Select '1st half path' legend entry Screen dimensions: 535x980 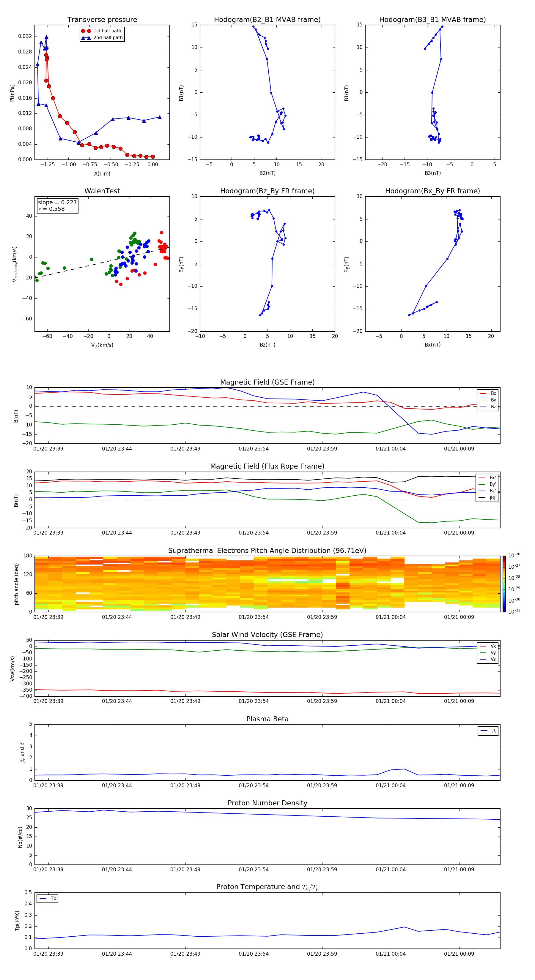102,31
